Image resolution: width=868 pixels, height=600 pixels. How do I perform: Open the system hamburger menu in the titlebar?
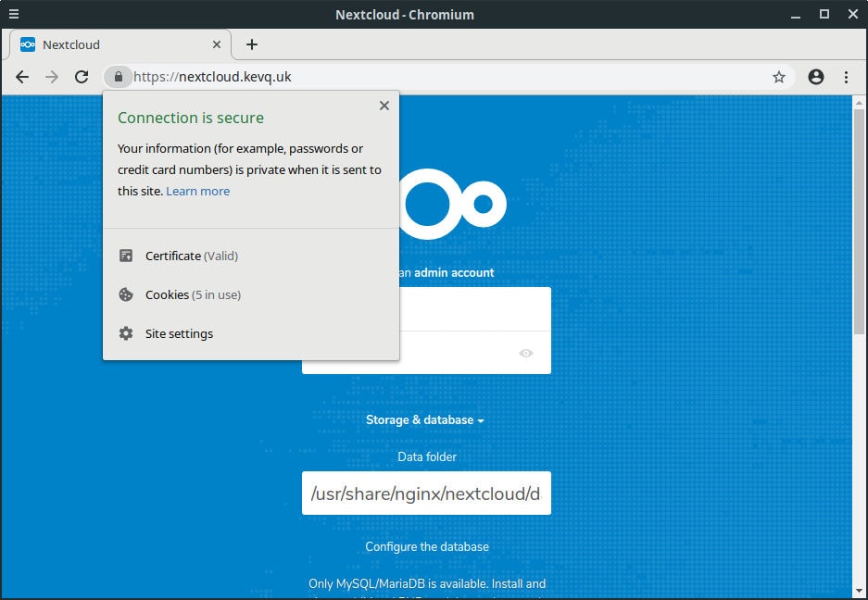coord(13,13)
